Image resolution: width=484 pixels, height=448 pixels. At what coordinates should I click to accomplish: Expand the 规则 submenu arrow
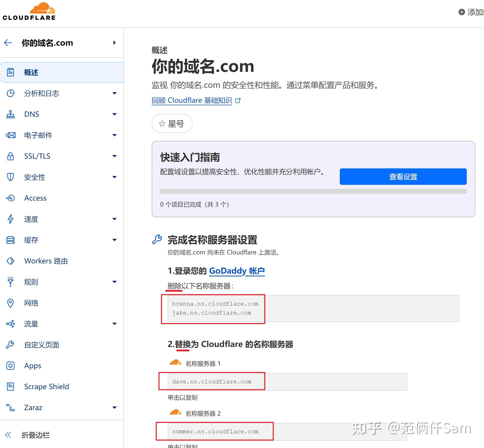coord(115,282)
